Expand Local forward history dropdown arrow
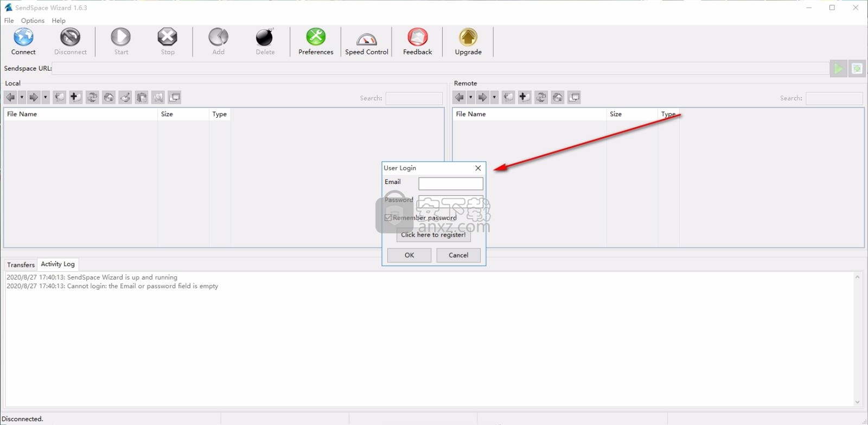868x425 pixels. 45,97
